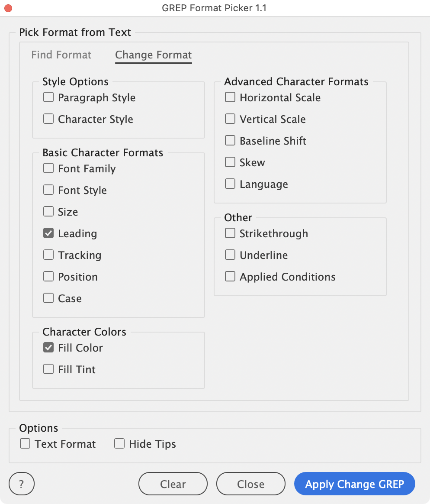This screenshot has width=430, height=504.
Task: Enable the Language checkbox
Action: click(230, 184)
